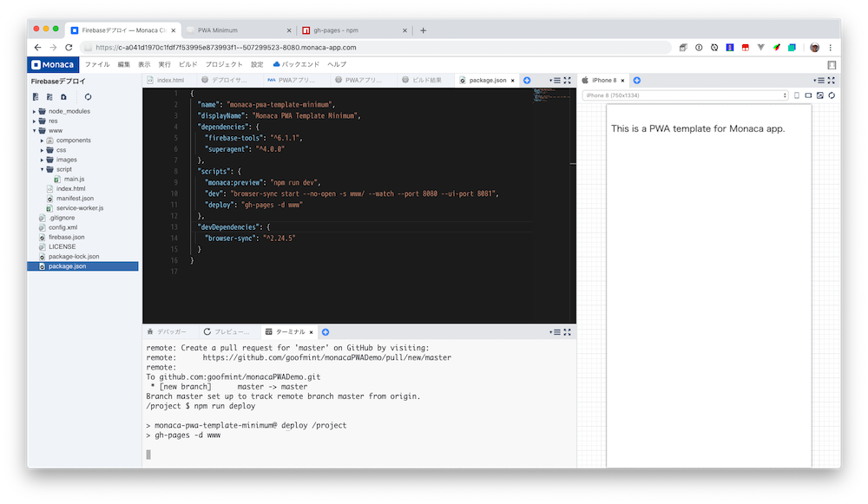This screenshot has height=504, width=868.
Task: Add a new tab in the previewer pane
Action: point(637,80)
